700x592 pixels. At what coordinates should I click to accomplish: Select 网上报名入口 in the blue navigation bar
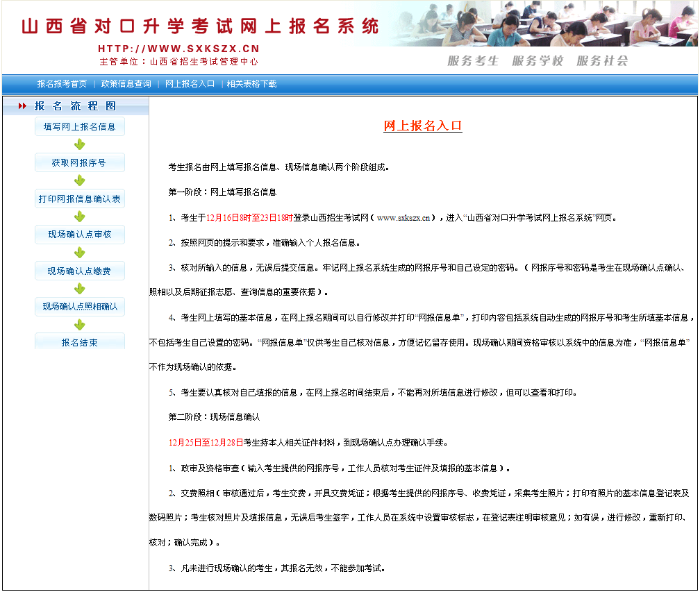(190, 84)
